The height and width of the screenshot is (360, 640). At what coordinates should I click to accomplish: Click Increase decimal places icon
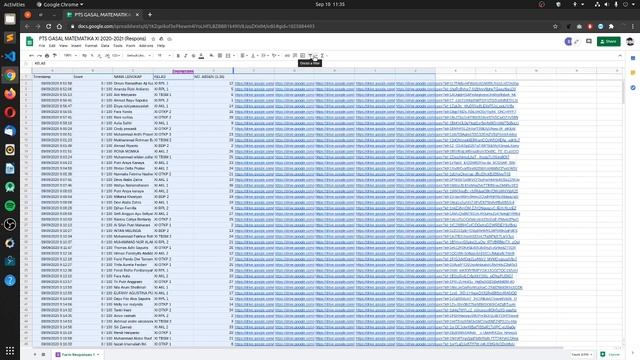click(107, 56)
